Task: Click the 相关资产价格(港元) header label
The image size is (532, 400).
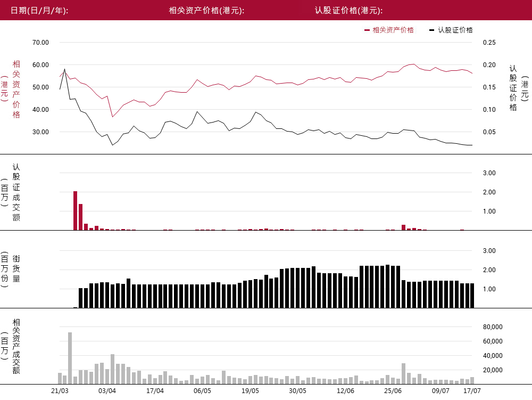Action: pos(206,10)
